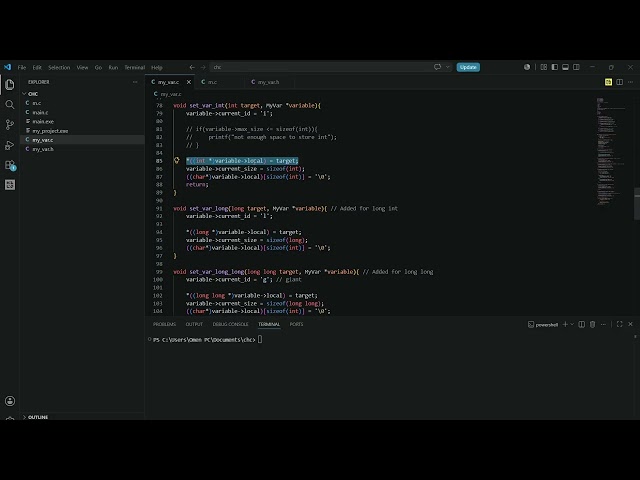Open Source Control view icon
The width and height of the screenshot is (640, 480).
pos(10,124)
